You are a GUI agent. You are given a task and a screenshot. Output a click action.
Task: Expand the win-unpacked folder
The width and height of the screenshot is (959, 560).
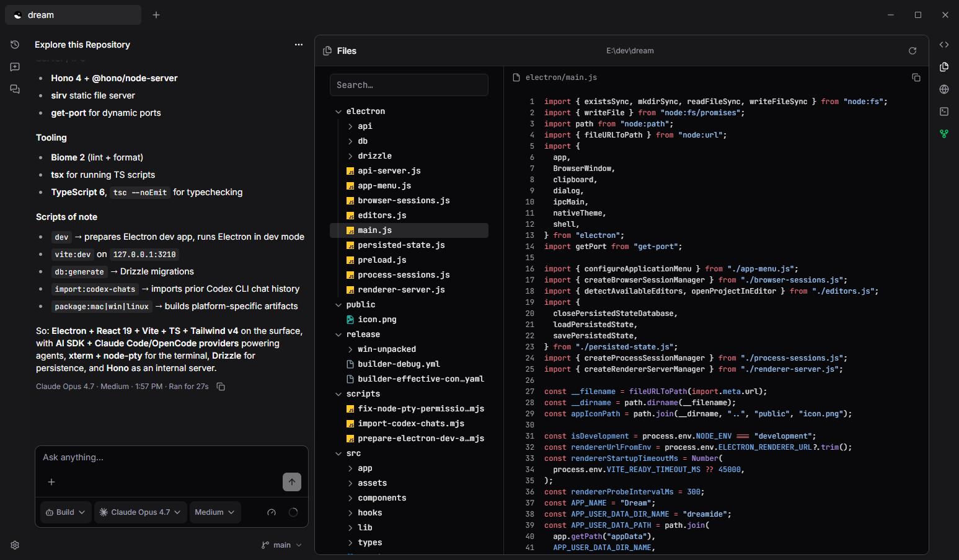point(409,349)
